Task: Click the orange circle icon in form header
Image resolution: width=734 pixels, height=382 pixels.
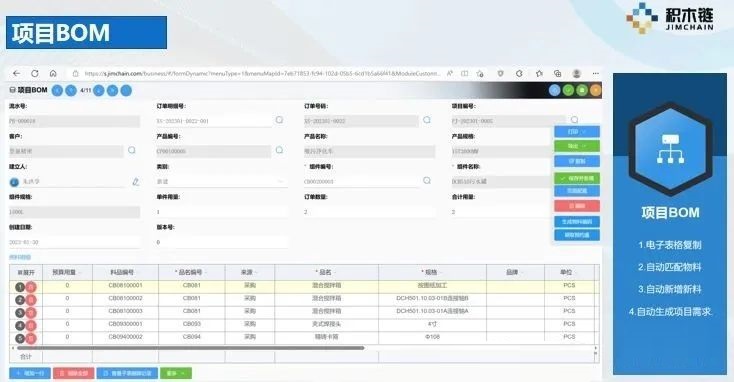Action: (x=595, y=90)
